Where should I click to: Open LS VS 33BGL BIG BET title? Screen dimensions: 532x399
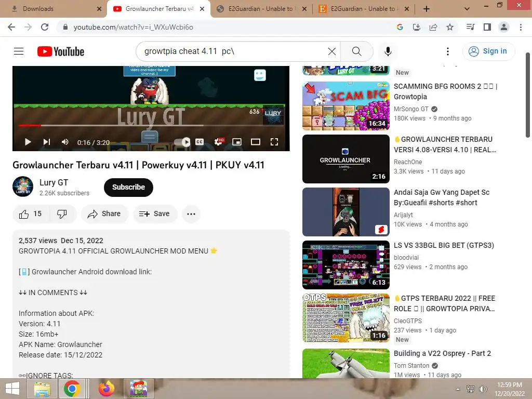444,245
